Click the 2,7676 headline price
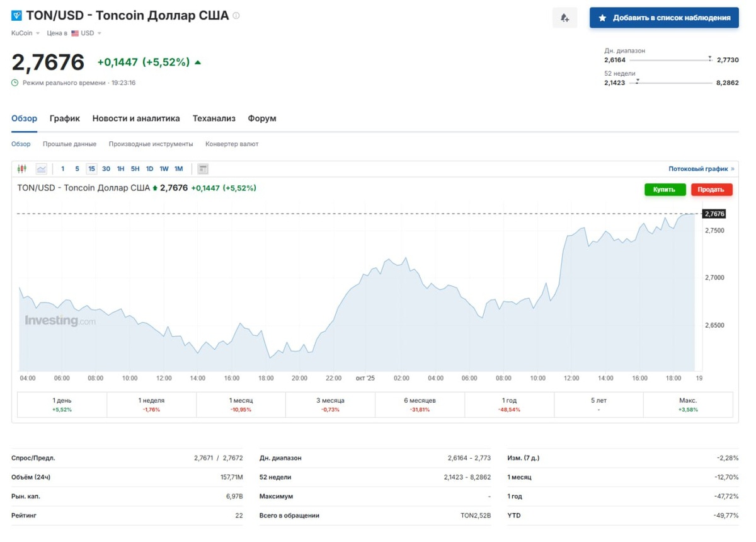 point(48,62)
